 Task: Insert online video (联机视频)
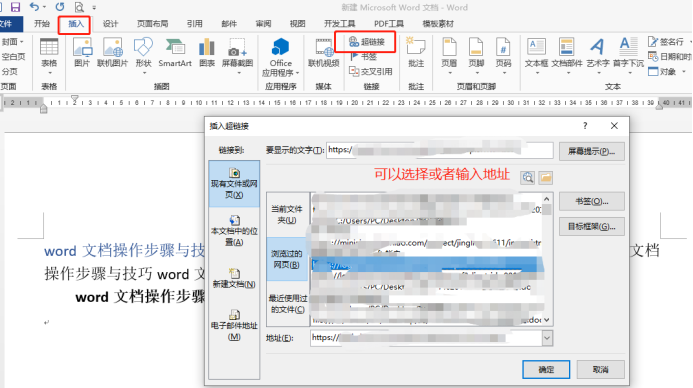tap(324, 53)
